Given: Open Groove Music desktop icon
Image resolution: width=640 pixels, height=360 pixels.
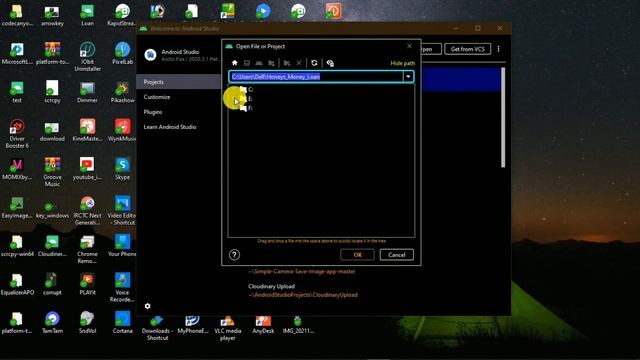Looking at the screenshot, I should point(52,172).
